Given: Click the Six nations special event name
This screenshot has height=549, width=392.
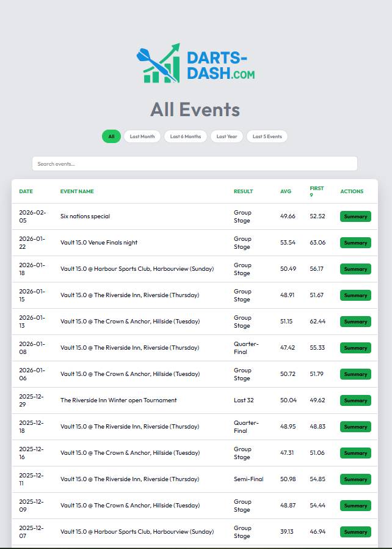Looking at the screenshot, I should click(x=85, y=216).
